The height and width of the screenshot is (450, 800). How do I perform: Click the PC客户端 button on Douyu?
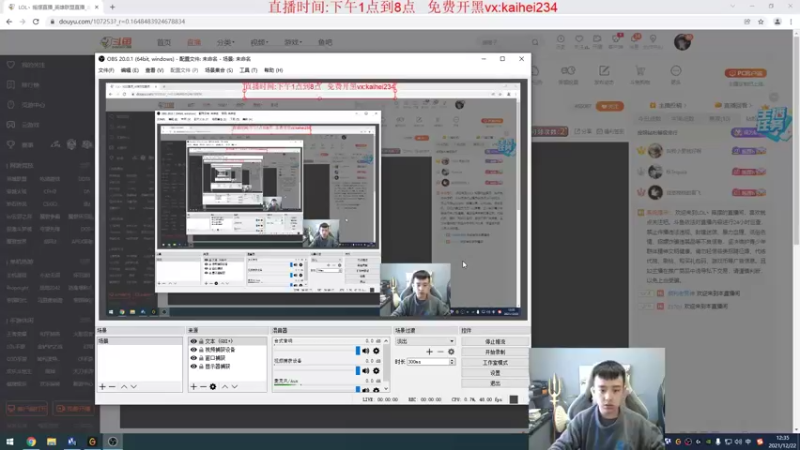746,73
